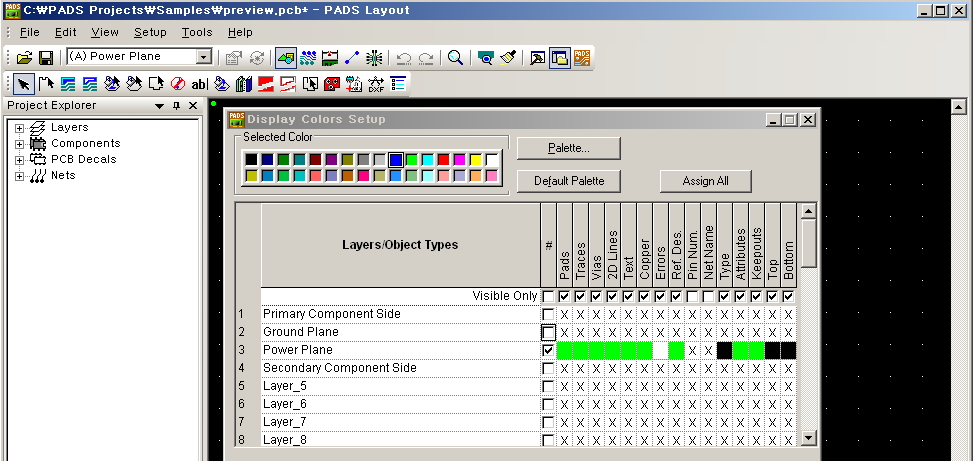Select the Text 'ab|' tool

[x=199, y=83]
